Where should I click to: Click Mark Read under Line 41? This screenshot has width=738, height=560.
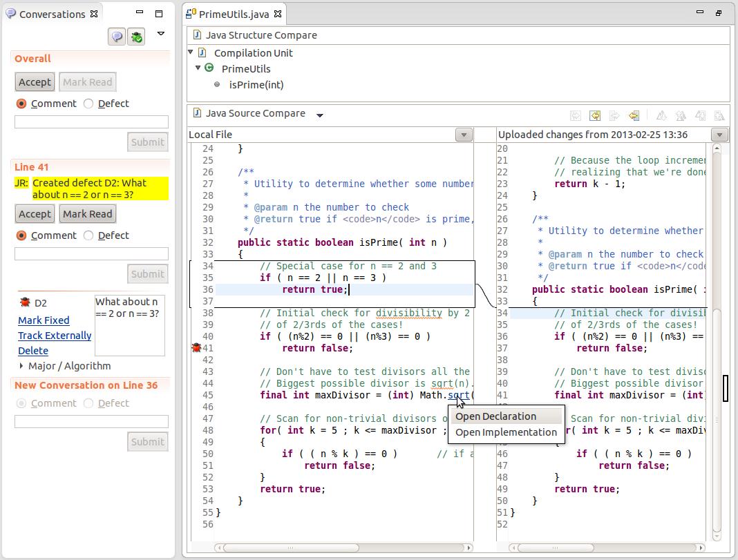88,214
